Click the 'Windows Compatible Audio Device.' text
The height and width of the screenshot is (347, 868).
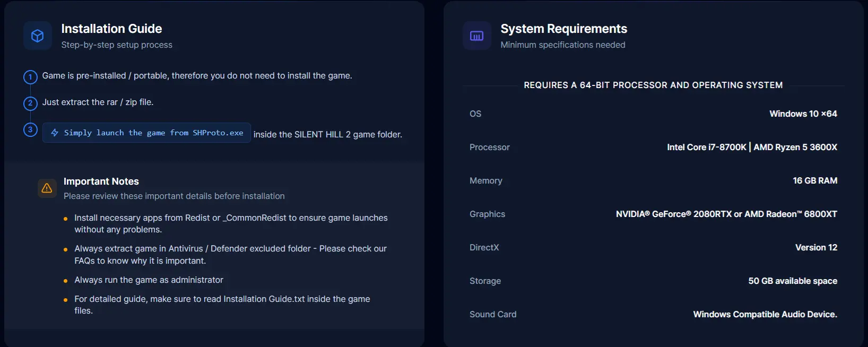click(765, 314)
